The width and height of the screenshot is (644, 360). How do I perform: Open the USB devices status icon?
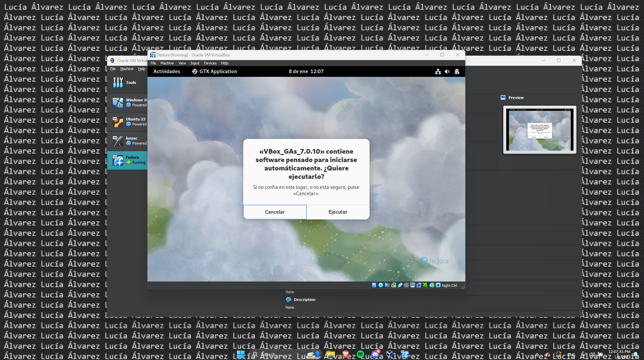[400, 285]
